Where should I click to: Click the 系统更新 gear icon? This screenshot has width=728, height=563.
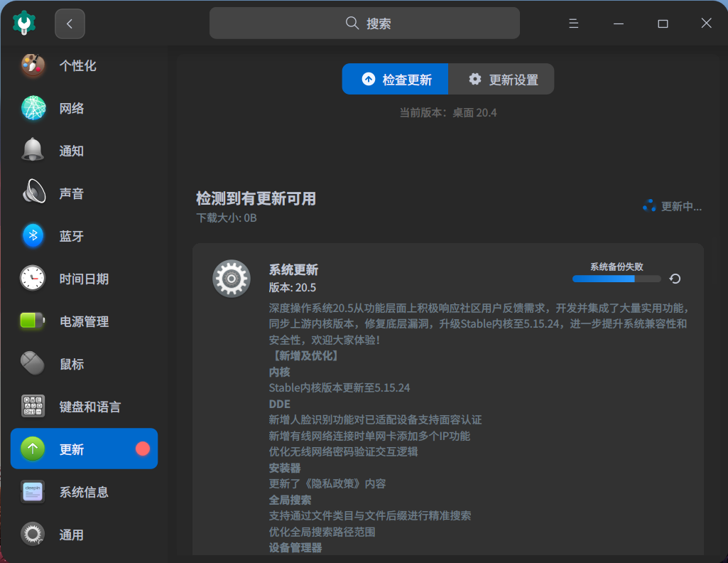(232, 278)
